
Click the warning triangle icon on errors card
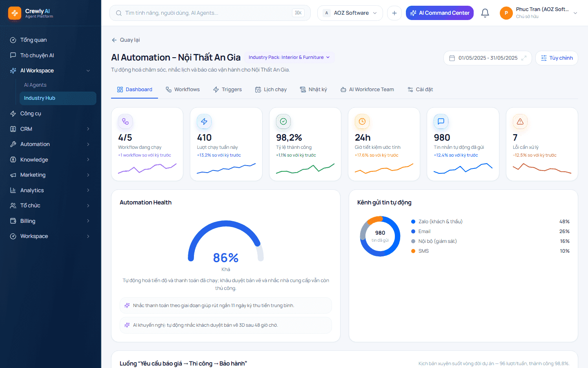[x=520, y=121]
